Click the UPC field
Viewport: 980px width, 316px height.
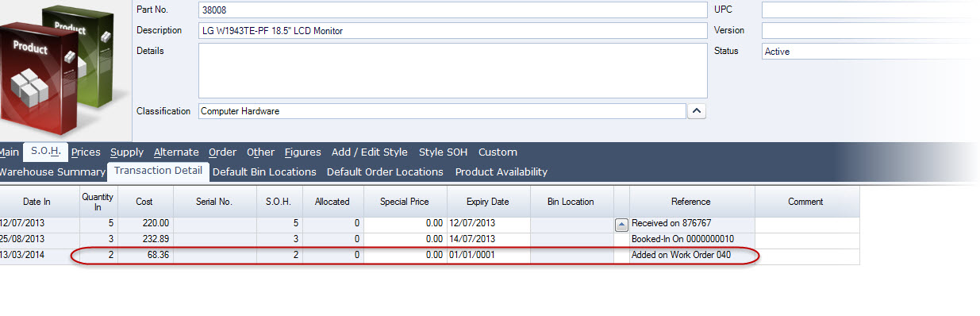[870, 10]
